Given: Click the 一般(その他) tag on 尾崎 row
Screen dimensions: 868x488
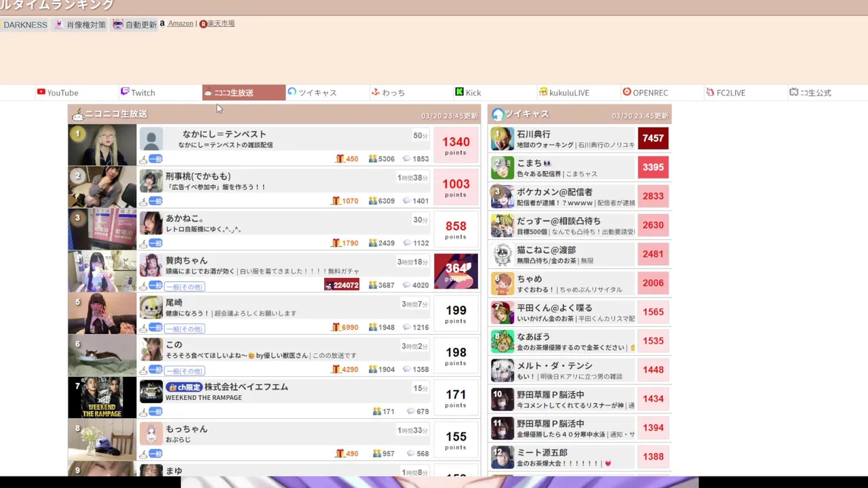Looking at the screenshot, I should (x=184, y=329).
